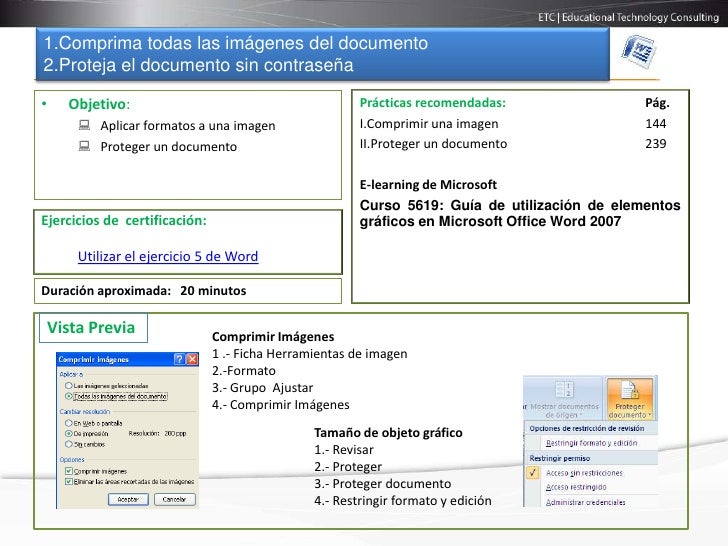Click the help question mark in Comprimir imágenes dialog
Viewport: 728px width, 546px height.
[179, 359]
